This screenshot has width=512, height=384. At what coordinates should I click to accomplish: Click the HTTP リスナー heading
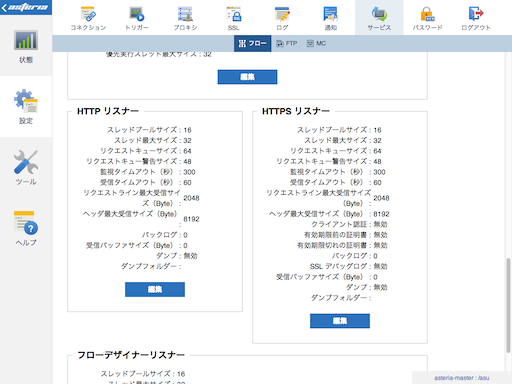click(108, 111)
